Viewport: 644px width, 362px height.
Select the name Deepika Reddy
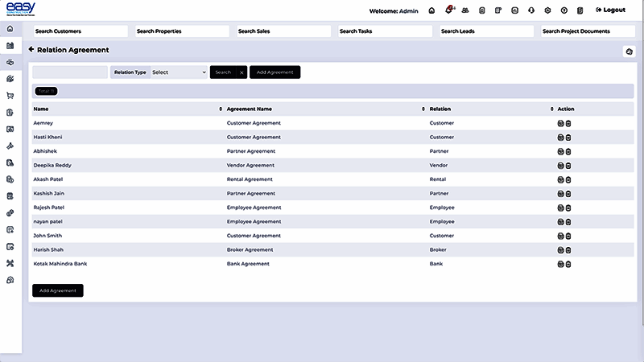[x=52, y=166]
